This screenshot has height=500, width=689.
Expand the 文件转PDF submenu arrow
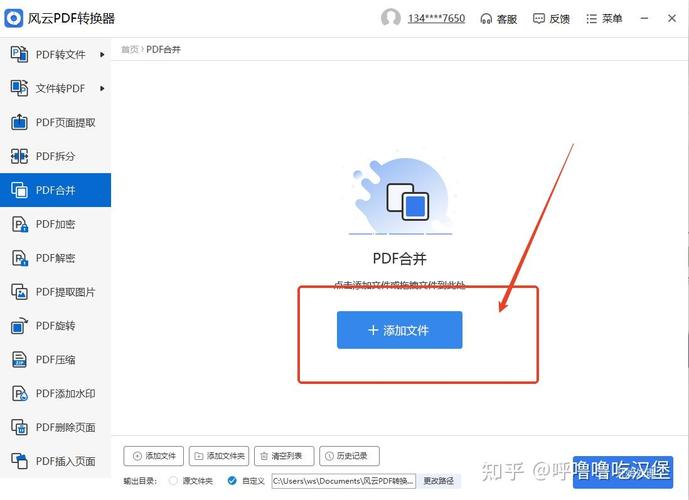[102, 89]
